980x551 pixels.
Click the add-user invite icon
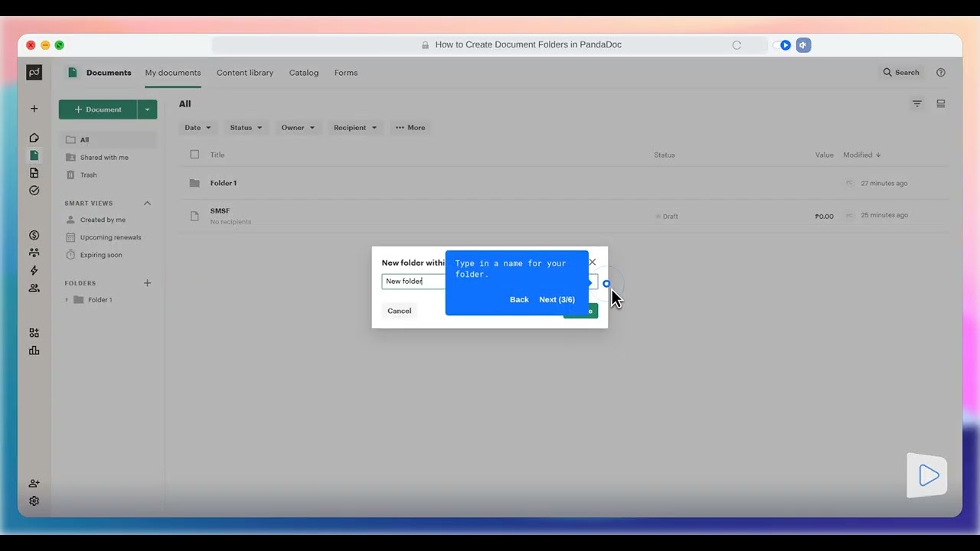coord(34,484)
